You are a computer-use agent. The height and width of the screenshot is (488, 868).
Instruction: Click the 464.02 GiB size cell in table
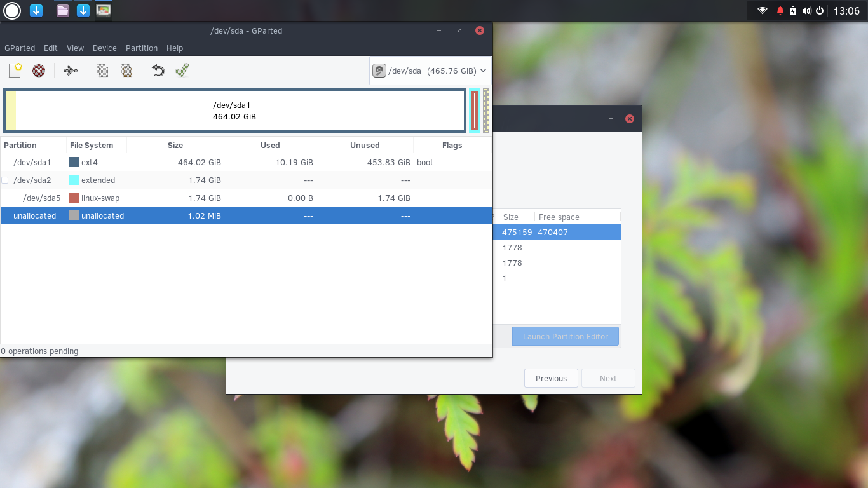(x=200, y=163)
